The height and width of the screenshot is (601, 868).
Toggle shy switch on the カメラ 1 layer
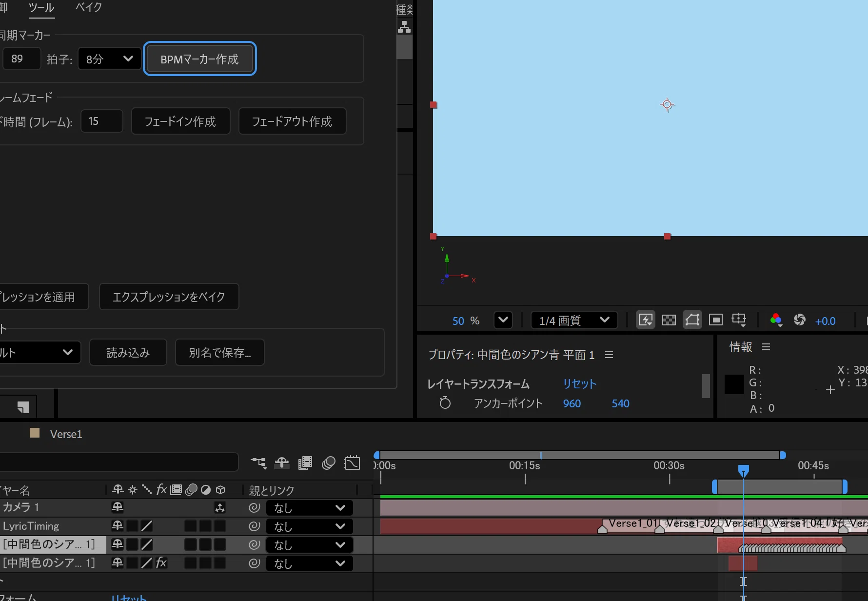click(118, 507)
